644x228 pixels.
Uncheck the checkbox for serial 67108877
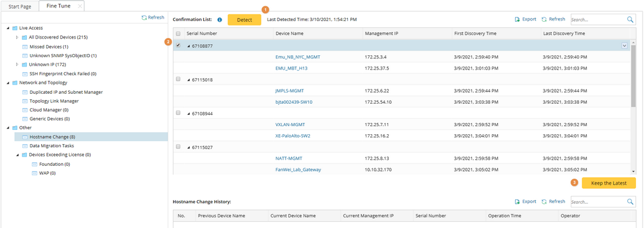point(178,45)
